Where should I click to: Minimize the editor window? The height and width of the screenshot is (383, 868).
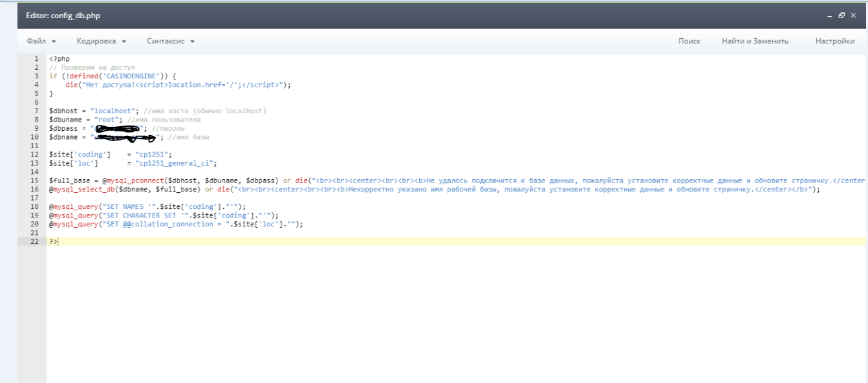pyautogui.click(x=829, y=15)
